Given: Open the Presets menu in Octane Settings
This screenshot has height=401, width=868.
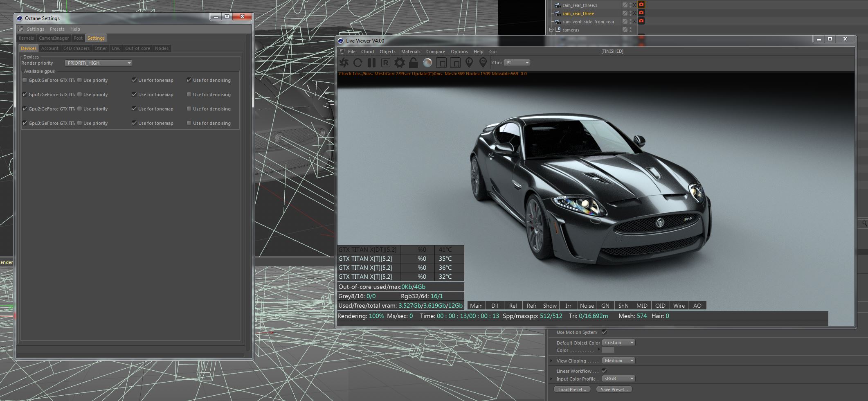Looking at the screenshot, I should pyautogui.click(x=57, y=29).
